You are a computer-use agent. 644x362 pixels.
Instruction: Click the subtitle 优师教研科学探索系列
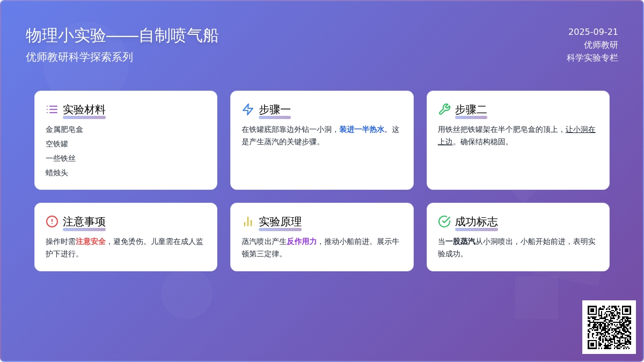(79, 57)
